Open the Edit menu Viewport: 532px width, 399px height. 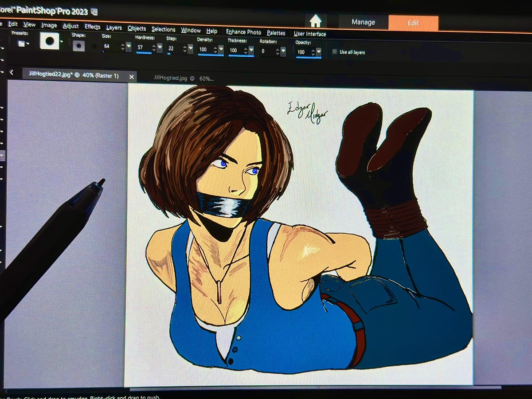click(13, 24)
